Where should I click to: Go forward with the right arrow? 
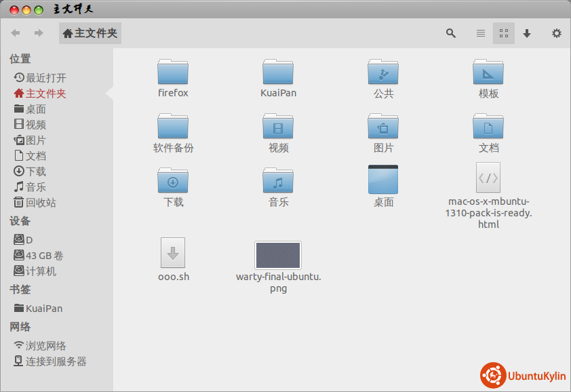pyautogui.click(x=39, y=33)
